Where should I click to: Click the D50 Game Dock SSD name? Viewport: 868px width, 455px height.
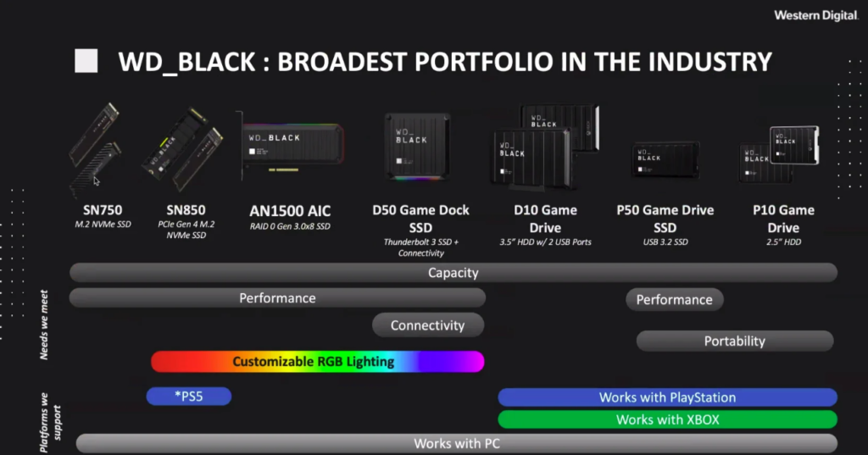coord(420,219)
